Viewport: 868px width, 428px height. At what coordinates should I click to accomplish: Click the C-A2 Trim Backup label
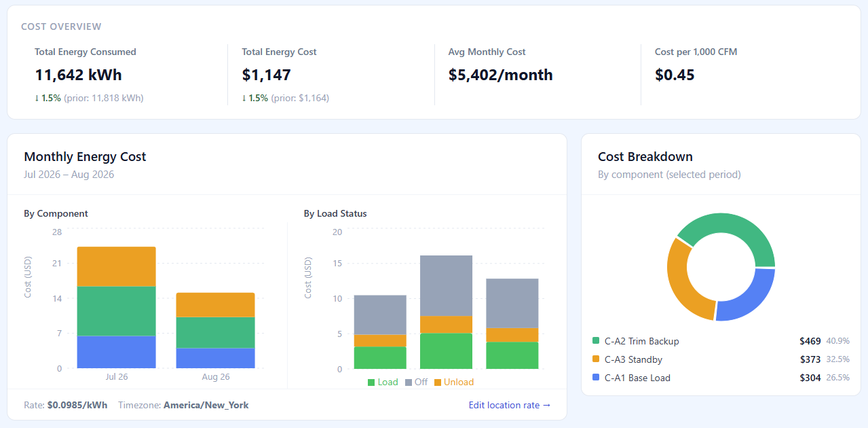(642, 341)
